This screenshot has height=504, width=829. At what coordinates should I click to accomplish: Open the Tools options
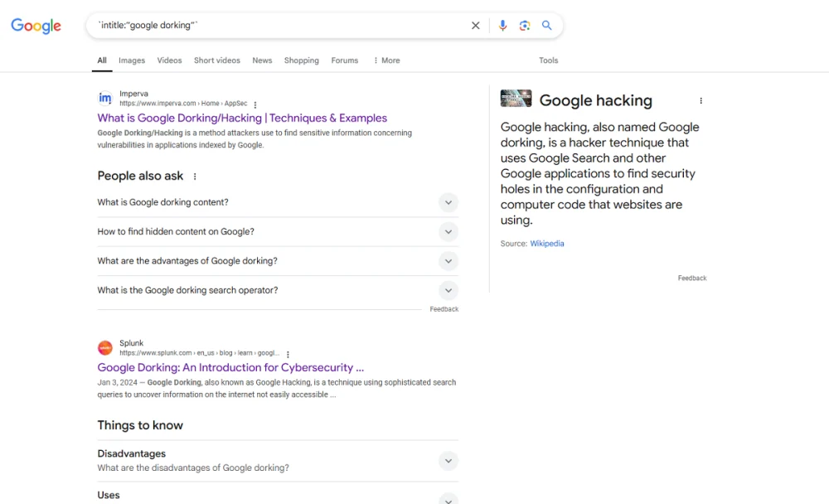548,61
